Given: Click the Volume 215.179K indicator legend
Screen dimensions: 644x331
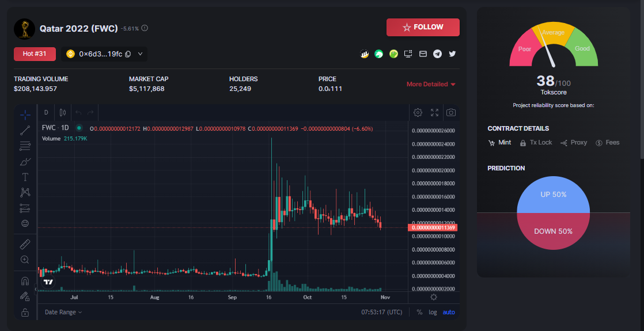Looking at the screenshot, I should [x=65, y=139].
